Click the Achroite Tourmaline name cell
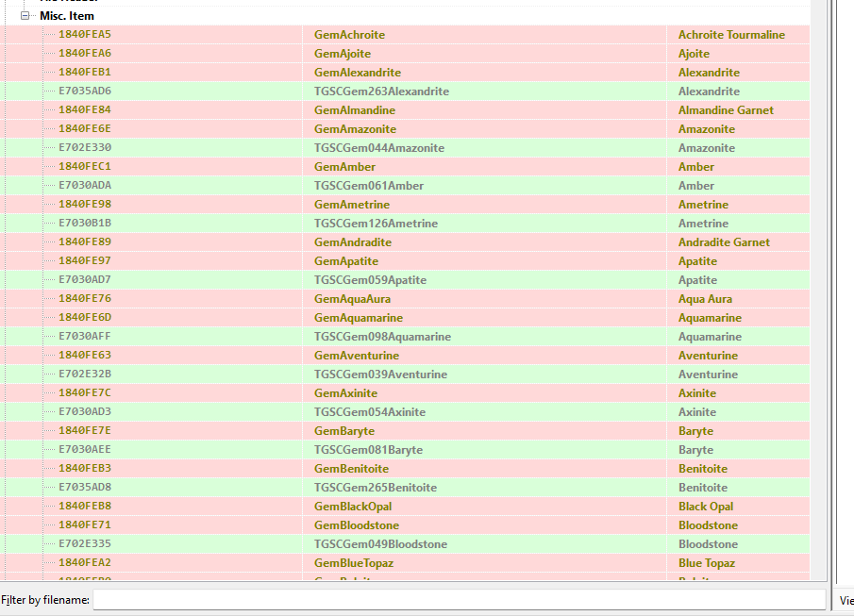The height and width of the screenshot is (616, 854). pos(731,35)
